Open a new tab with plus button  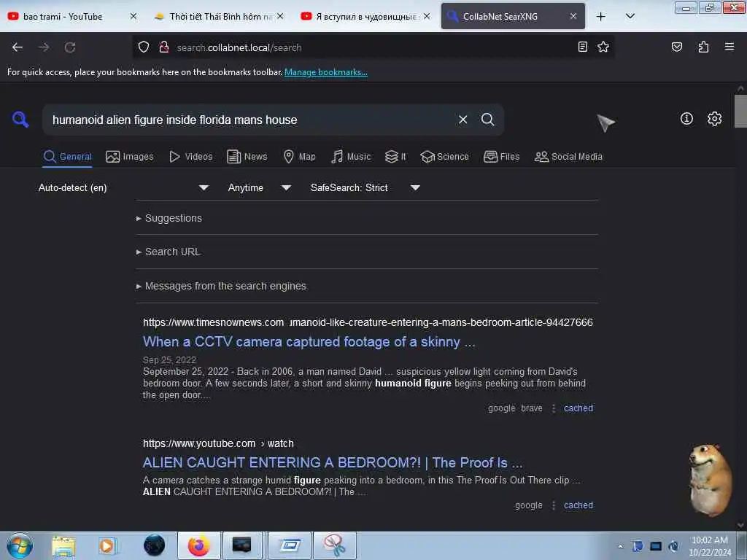[x=601, y=17]
